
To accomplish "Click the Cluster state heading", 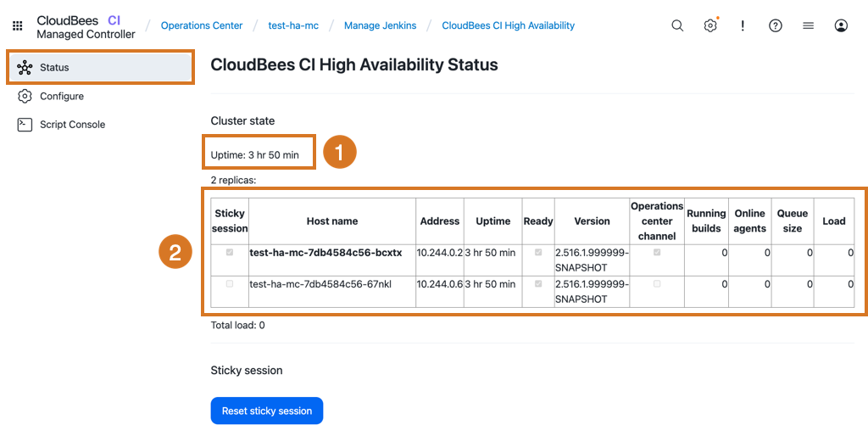I will (x=242, y=120).
